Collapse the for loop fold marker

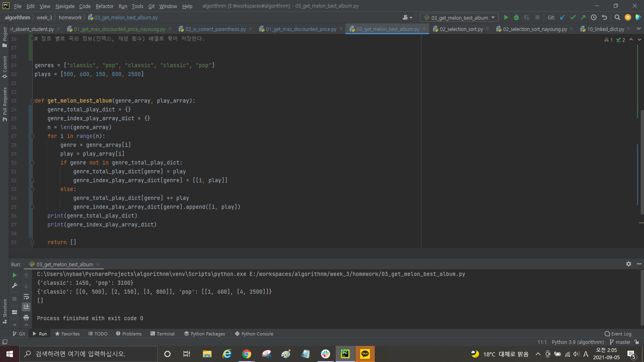pyautogui.click(x=32, y=136)
